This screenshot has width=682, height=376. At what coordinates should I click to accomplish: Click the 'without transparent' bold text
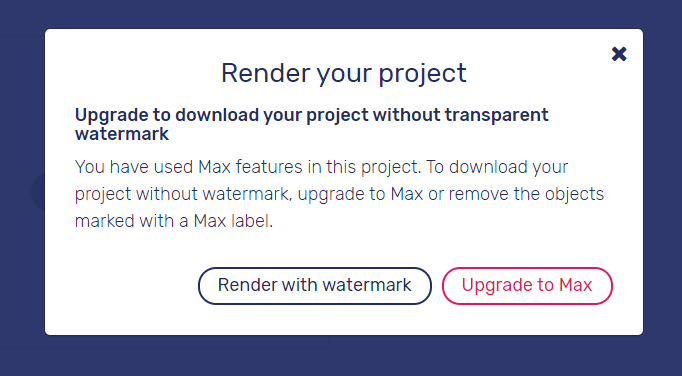click(x=461, y=115)
